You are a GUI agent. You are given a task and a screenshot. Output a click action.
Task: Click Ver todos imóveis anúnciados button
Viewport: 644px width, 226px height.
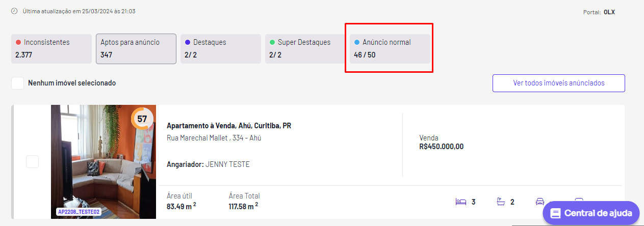[x=559, y=83]
